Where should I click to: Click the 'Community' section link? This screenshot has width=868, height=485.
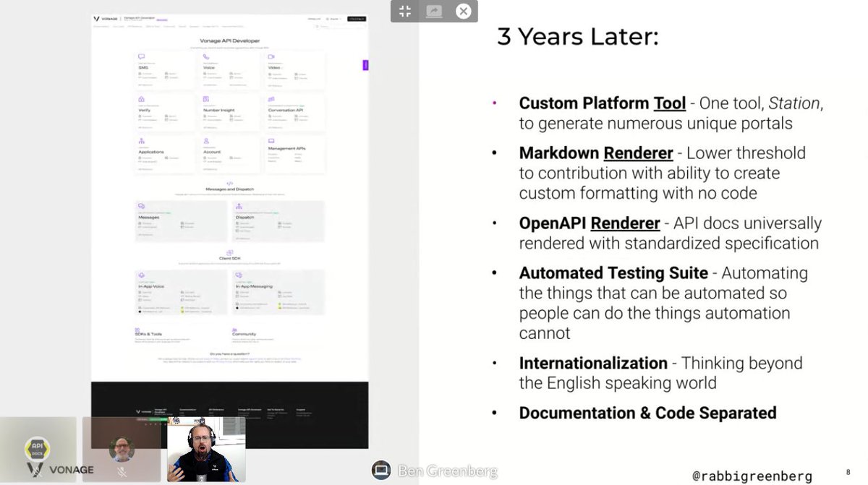(x=244, y=334)
